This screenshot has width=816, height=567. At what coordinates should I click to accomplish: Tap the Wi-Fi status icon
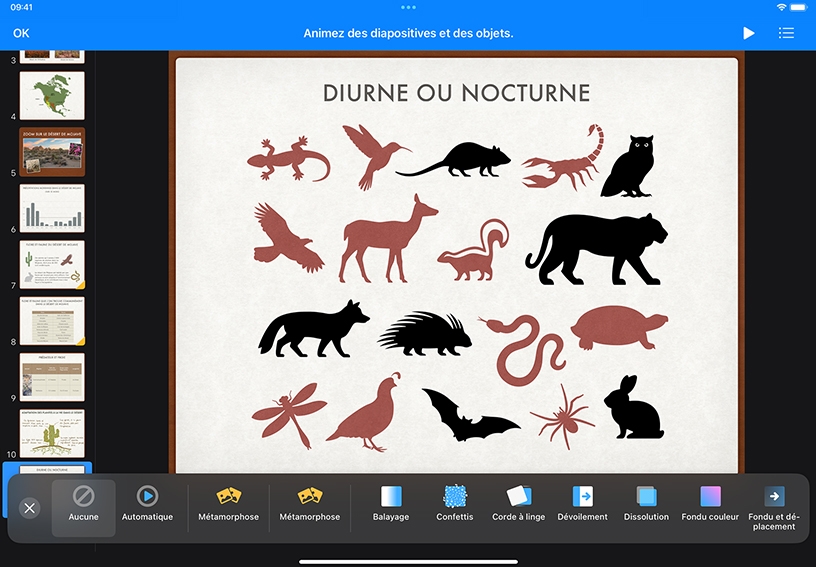pos(781,7)
